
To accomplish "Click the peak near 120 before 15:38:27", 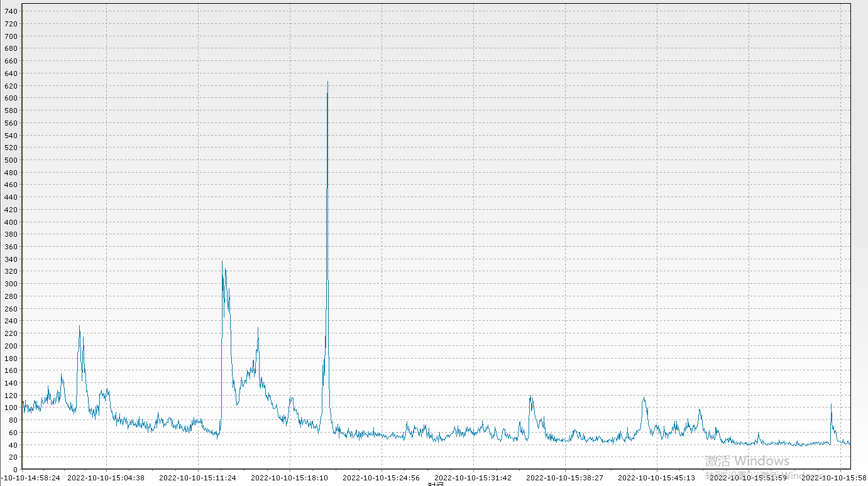I will pyautogui.click(x=531, y=397).
